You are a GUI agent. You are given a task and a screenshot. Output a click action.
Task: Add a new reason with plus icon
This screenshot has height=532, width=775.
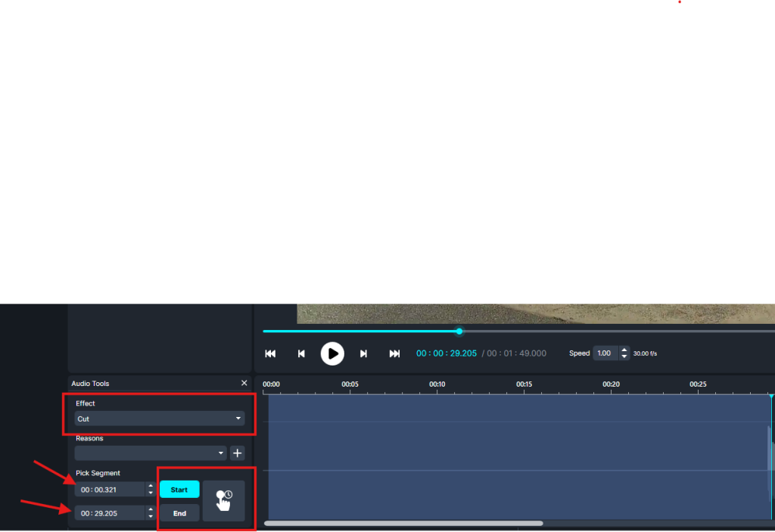pos(237,453)
